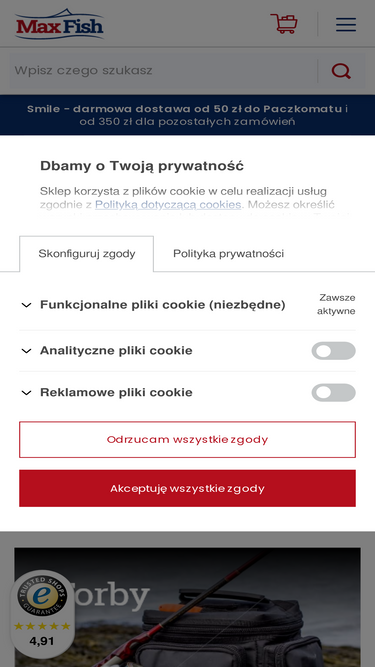
Task: Switch to Polityka prywatności tab
Action: pos(228,254)
